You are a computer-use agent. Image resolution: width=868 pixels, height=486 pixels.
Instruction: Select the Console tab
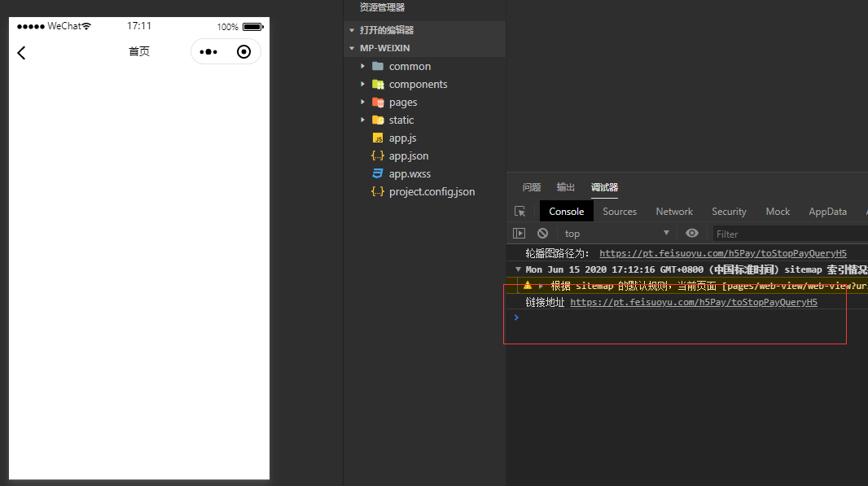(566, 212)
